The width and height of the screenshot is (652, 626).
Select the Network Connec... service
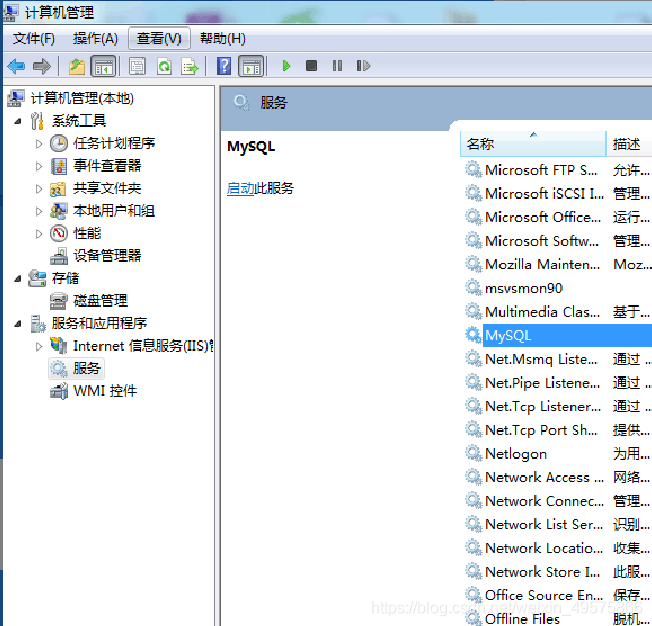click(x=544, y=501)
